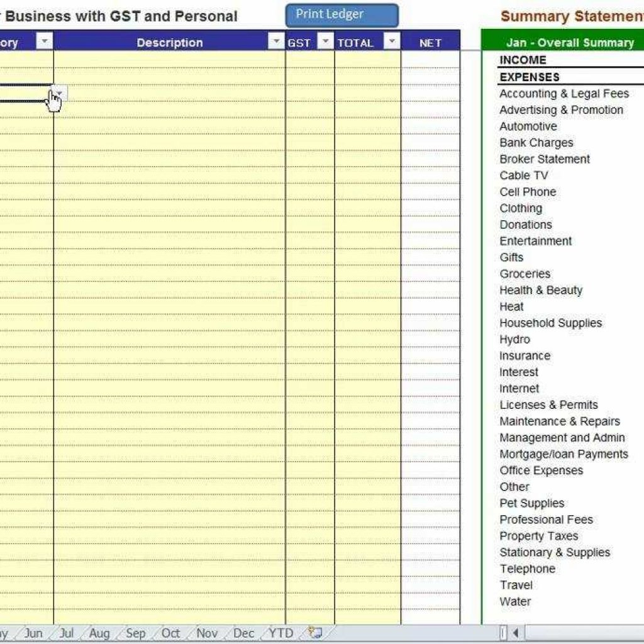The width and height of the screenshot is (644, 644).
Task: Click the Print Ledger button
Action: tap(341, 15)
